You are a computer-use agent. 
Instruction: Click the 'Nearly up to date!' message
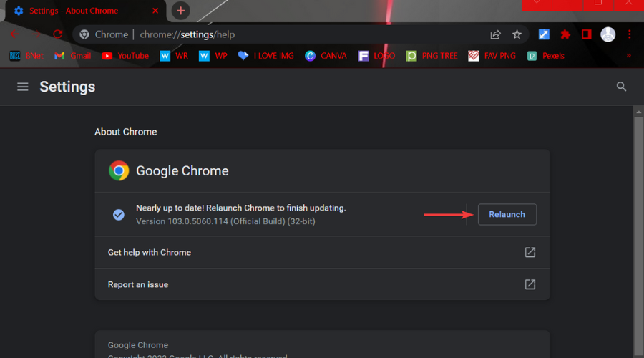click(x=240, y=208)
